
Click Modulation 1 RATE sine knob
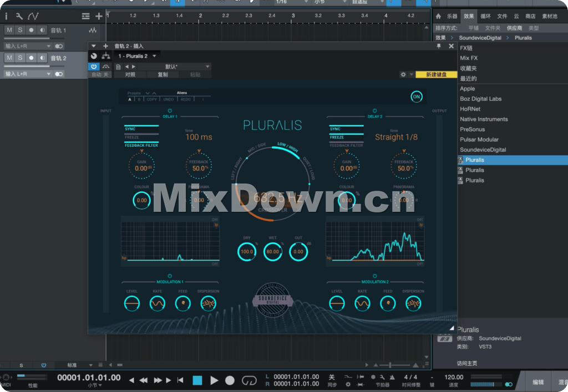pyautogui.click(x=157, y=304)
